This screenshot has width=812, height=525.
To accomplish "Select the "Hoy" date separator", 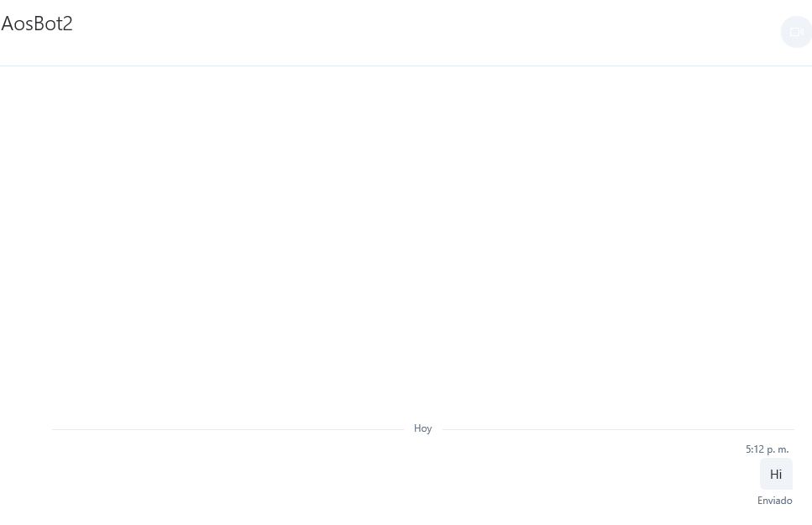I will (422, 428).
